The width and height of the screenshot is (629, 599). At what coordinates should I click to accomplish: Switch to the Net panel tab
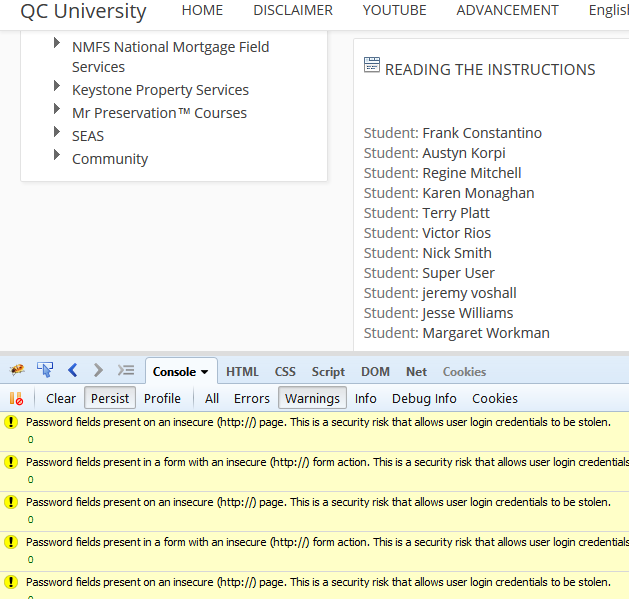point(416,372)
